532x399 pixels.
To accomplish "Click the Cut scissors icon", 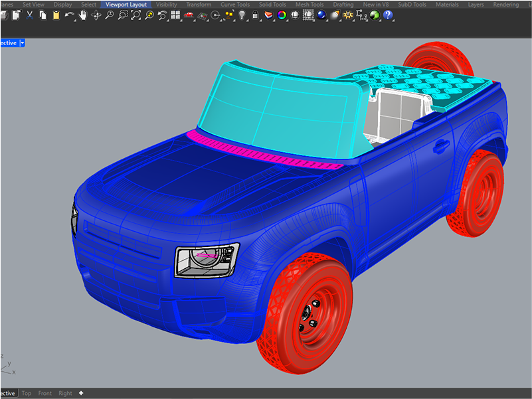I will tap(29, 15).
